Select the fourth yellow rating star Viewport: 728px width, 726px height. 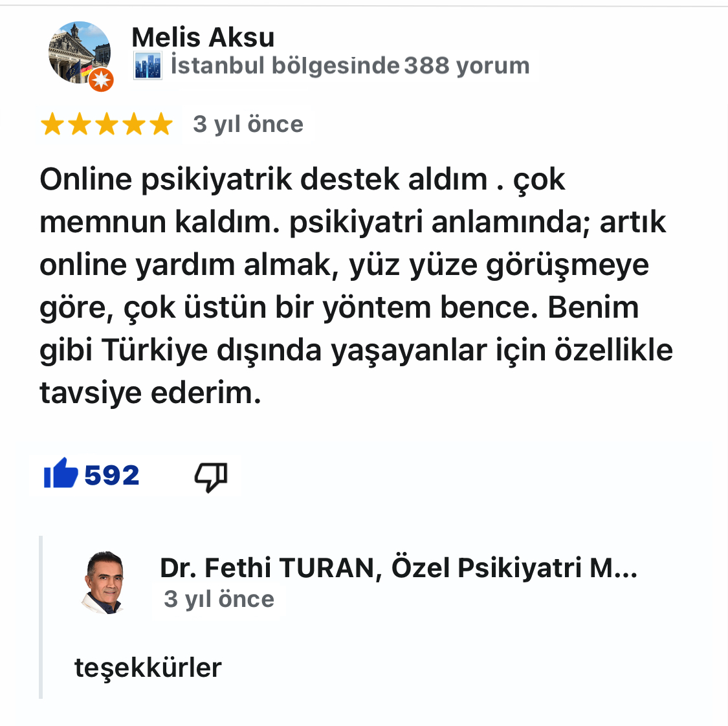pyautogui.click(x=135, y=124)
